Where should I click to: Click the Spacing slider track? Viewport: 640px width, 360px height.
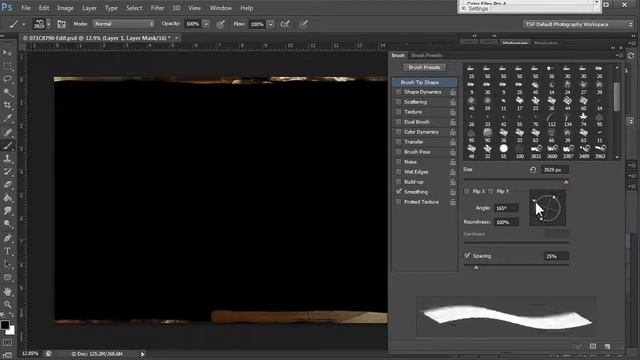pyautogui.click(x=516, y=265)
